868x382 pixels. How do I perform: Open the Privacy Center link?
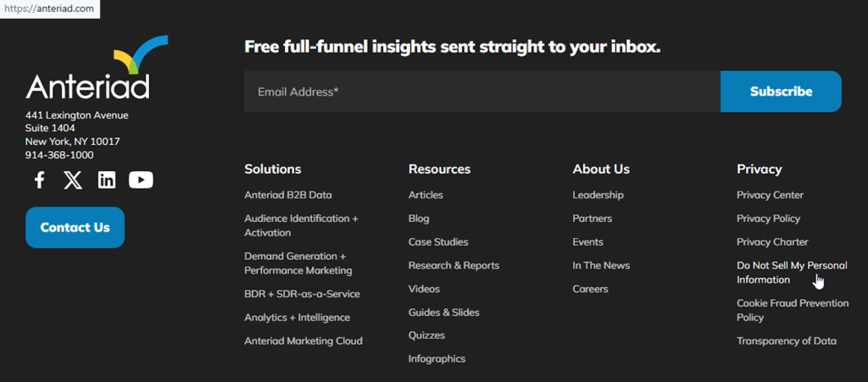click(x=770, y=195)
